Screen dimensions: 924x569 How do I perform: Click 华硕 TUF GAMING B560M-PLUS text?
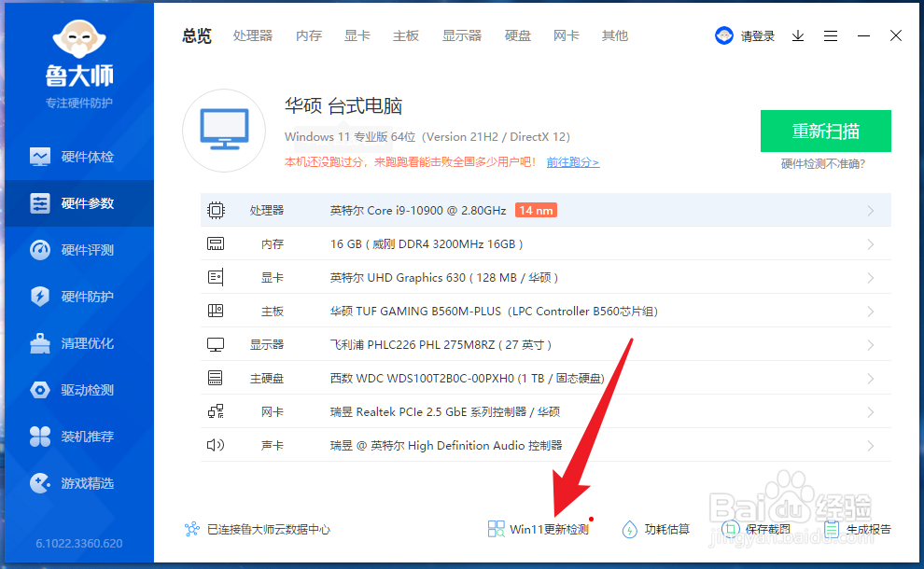415,311
